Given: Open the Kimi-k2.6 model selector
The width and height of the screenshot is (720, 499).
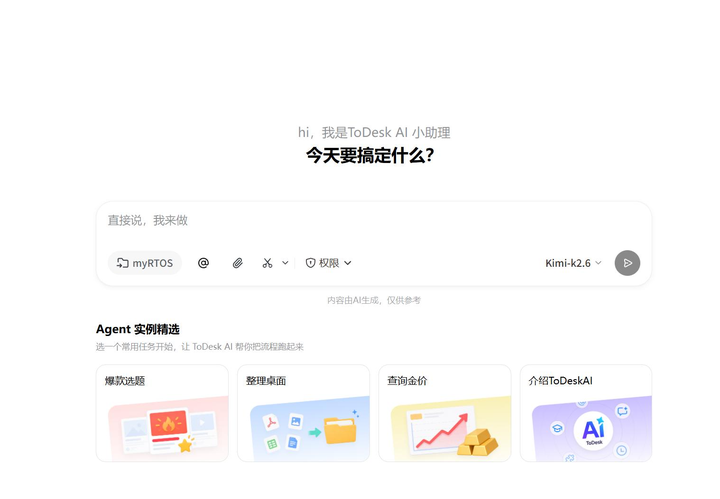Looking at the screenshot, I should coord(573,263).
